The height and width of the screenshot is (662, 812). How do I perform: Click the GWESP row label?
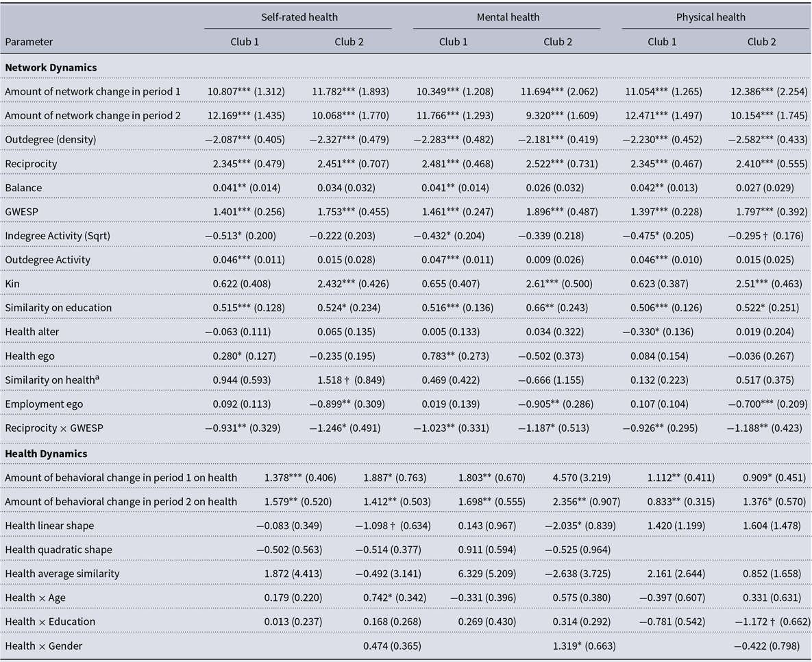(21, 212)
